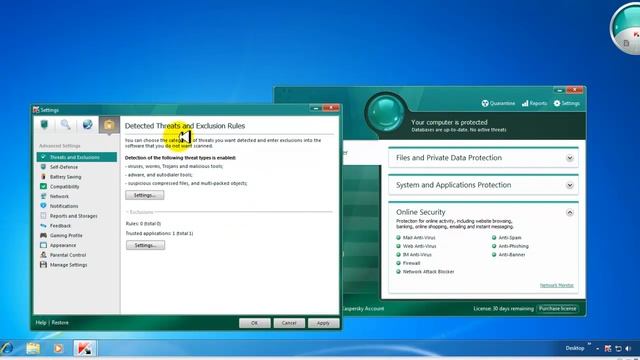Click the Purchase license button
Screen dimensions: 640x360
[x=558, y=309]
